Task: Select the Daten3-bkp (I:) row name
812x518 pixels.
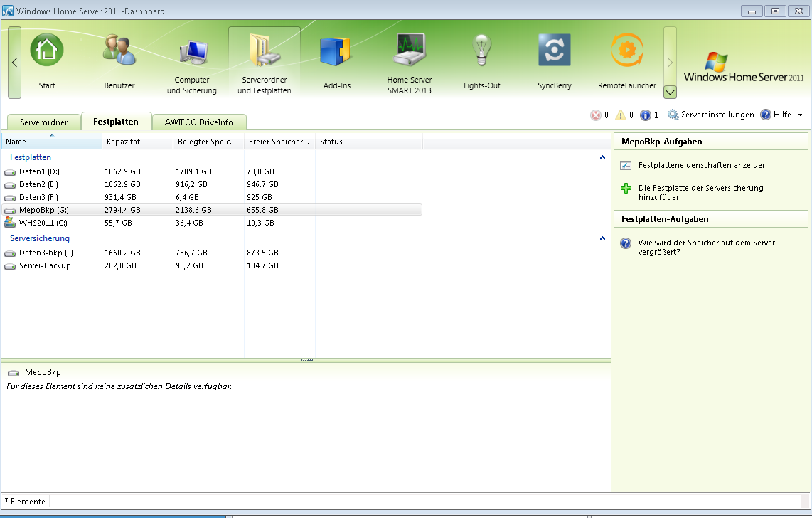Action: pyautogui.click(x=46, y=253)
